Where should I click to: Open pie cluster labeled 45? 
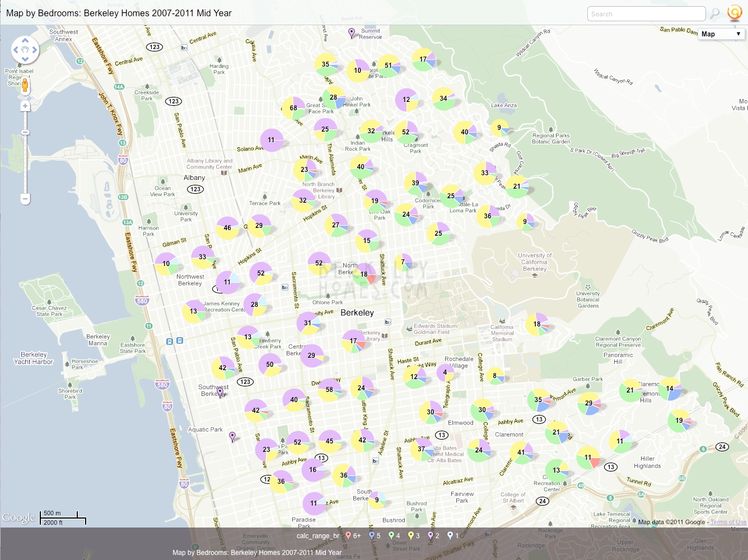[x=330, y=441]
